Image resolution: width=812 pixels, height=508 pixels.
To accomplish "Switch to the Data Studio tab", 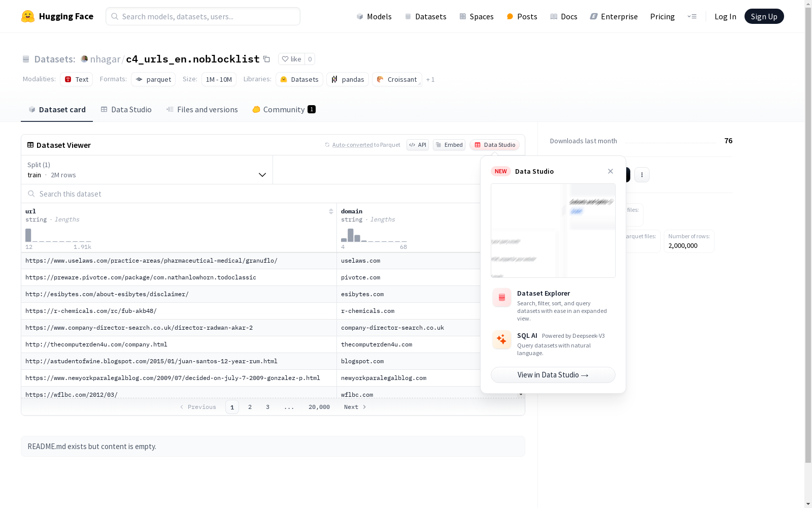I will click(126, 110).
